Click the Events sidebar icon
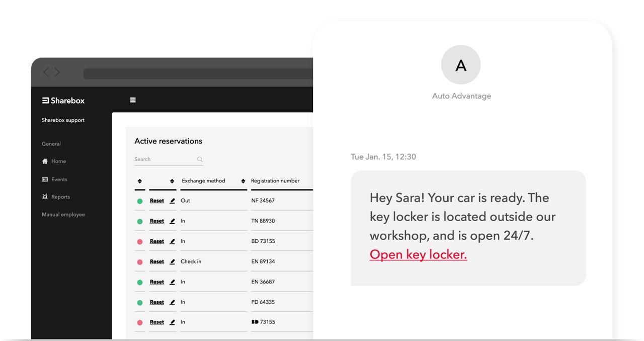Image resolution: width=644 pixels, height=341 pixels. (x=45, y=179)
